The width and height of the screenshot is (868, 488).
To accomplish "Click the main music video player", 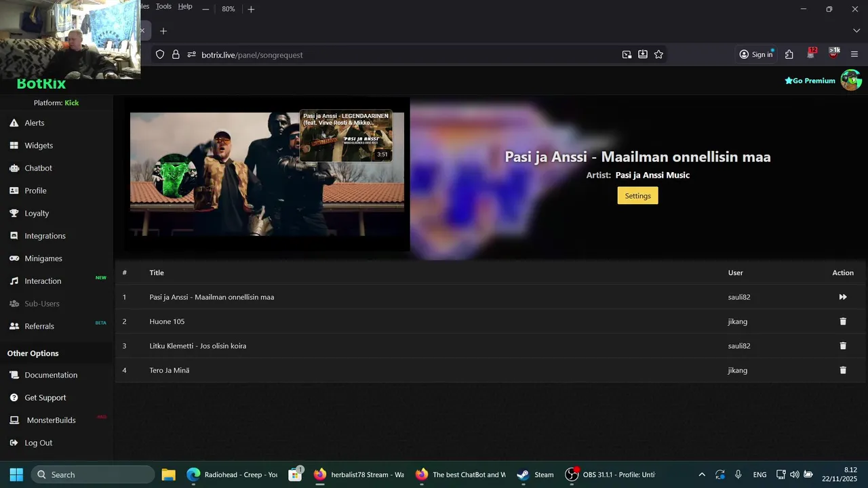I will pyautogui.click(x=267, y=174).
